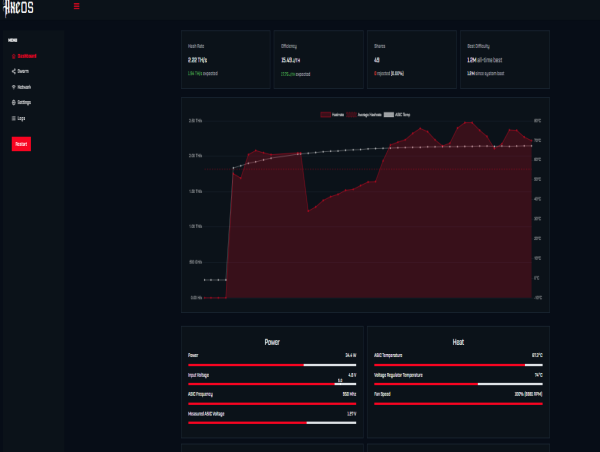Click the all-time best difficulty text
600x452 pixels.
tap(484, 60)
